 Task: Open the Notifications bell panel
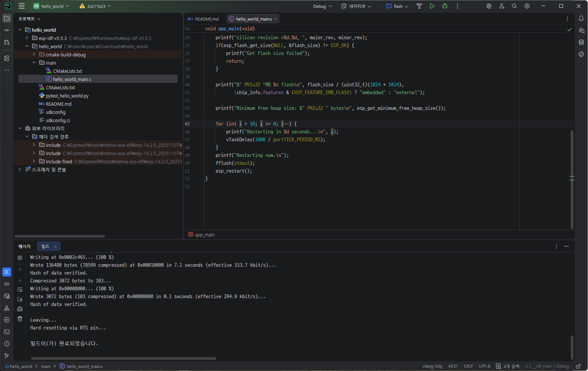(x=581, y=19)
